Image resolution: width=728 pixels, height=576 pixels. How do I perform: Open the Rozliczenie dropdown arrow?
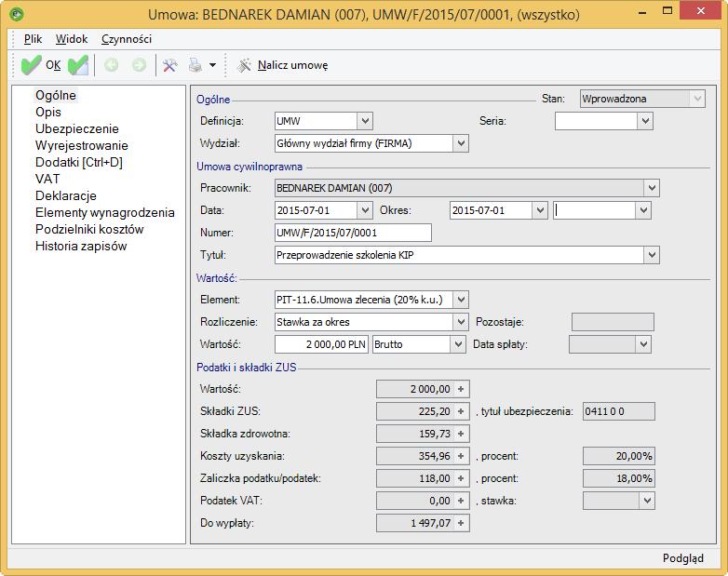(x=461, y=322)
